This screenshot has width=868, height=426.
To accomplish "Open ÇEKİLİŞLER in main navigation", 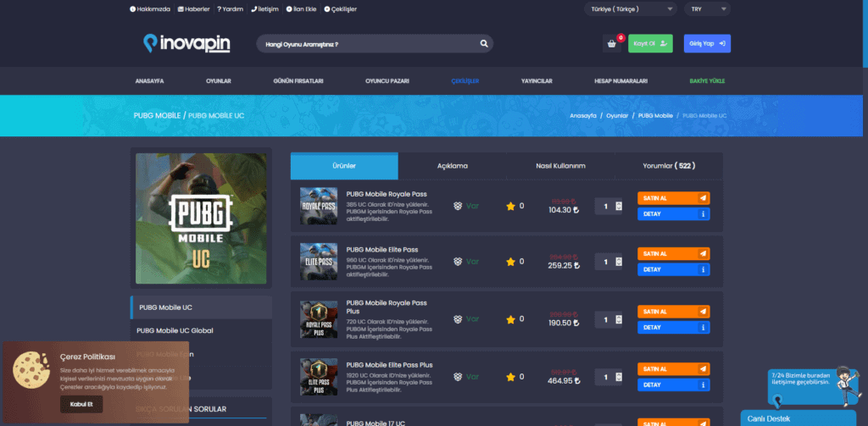I will pyautogui.click(x=465, y=81).
